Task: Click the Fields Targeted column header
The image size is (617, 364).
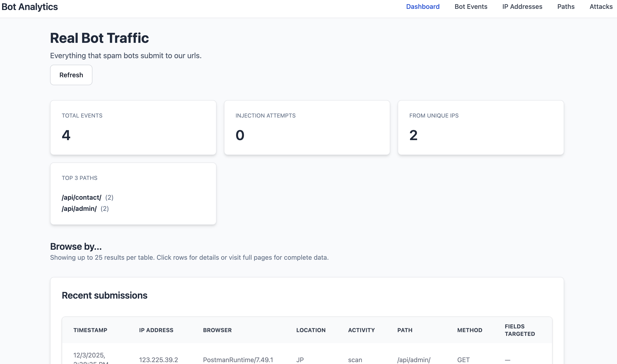Action: tap(520, 330)
